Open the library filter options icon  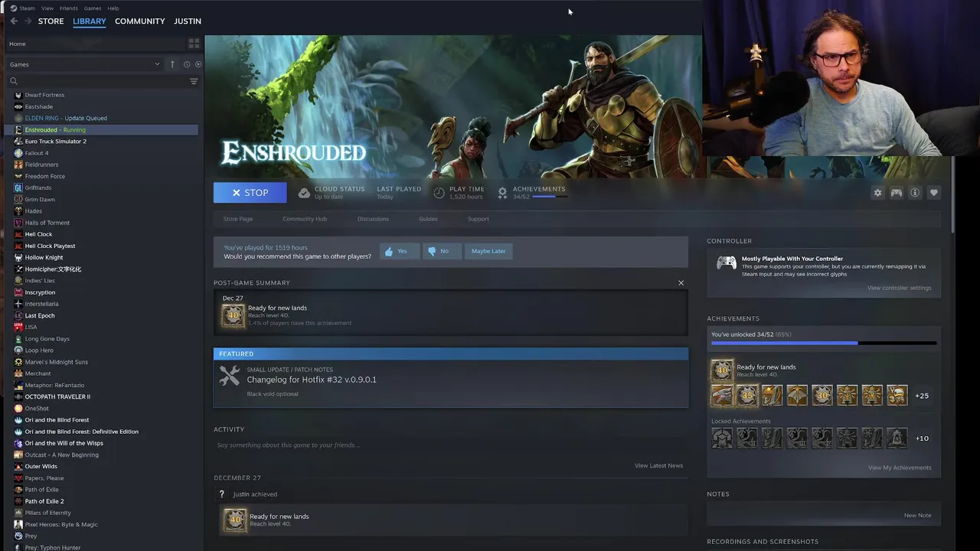(x=194, y=81)
